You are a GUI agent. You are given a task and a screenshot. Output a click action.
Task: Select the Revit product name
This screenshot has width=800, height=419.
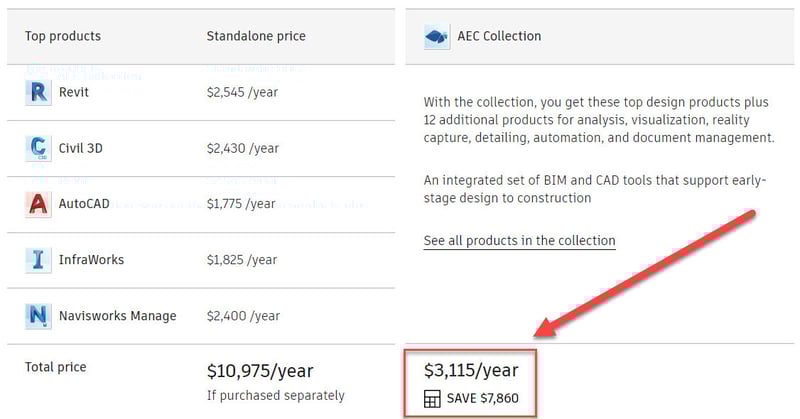74,92
